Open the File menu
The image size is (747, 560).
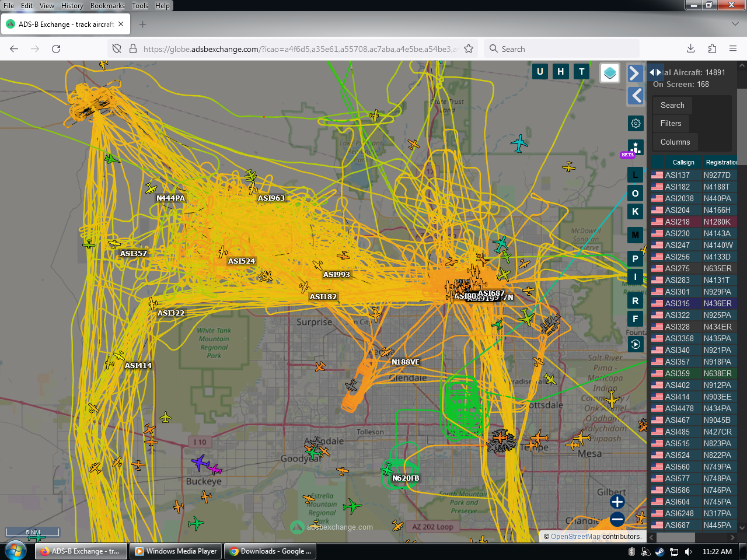9,6
